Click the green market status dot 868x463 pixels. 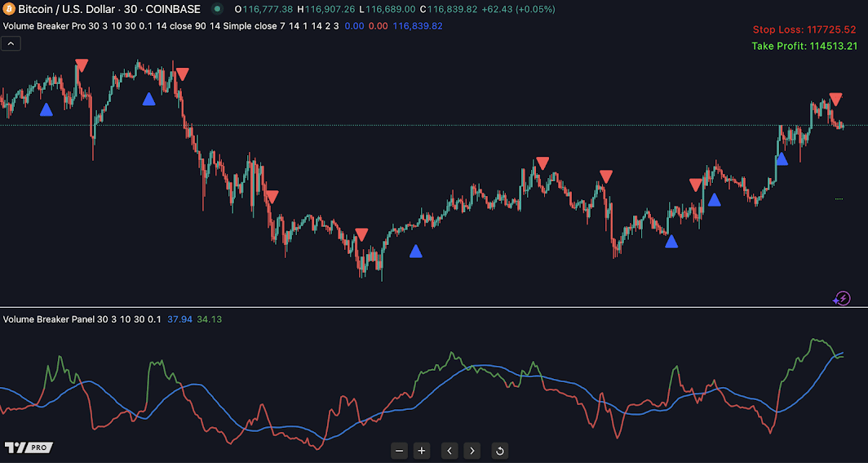click(217, 9)
